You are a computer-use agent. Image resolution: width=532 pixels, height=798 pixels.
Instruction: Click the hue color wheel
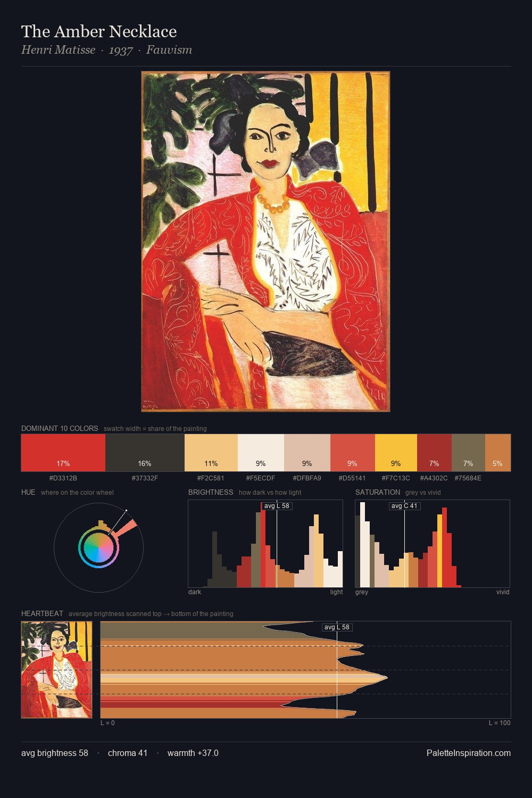98,547
